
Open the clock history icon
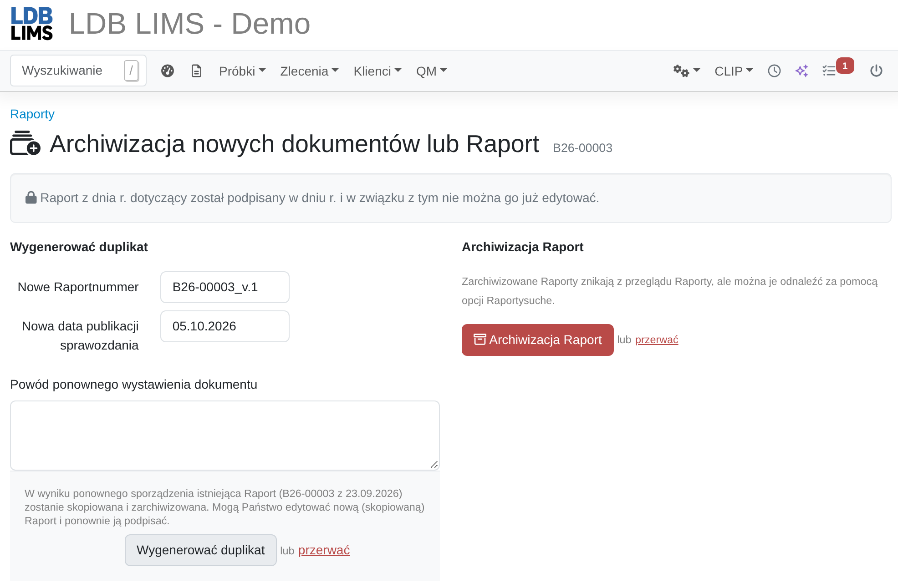coord(774,71)
